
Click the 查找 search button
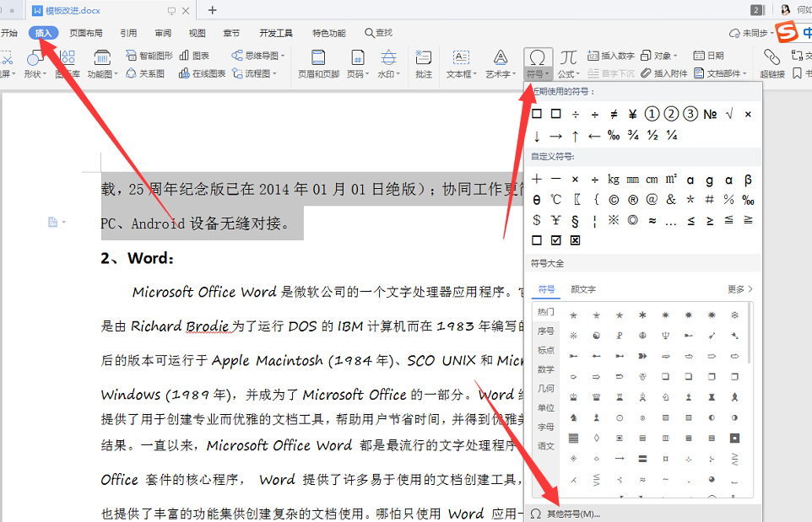tap(378, 33)
